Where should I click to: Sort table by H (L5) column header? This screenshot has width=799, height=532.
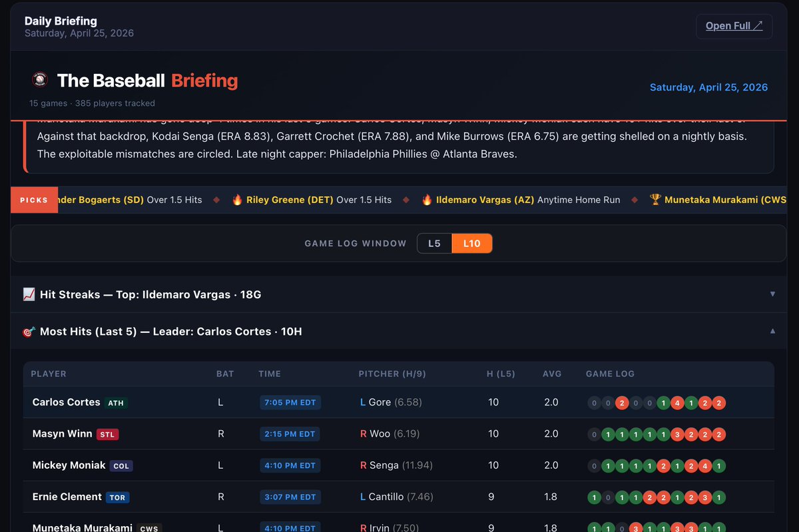pyautogui.click(x=501, y=374)
